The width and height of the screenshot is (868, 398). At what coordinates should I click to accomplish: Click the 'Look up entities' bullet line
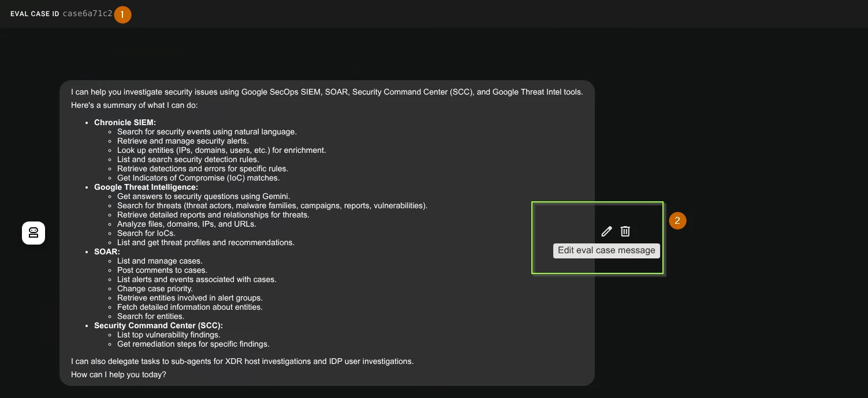[x=222, y=150]
